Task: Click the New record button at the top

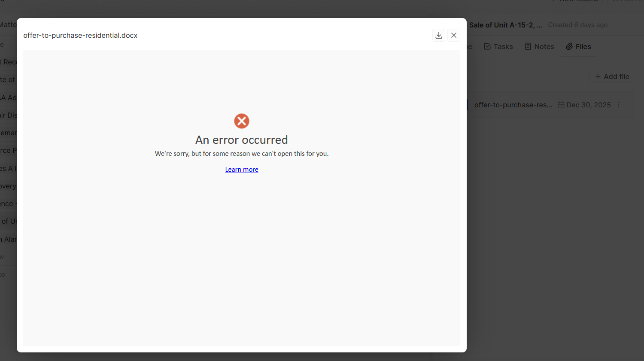Action: tap(574, 2)
